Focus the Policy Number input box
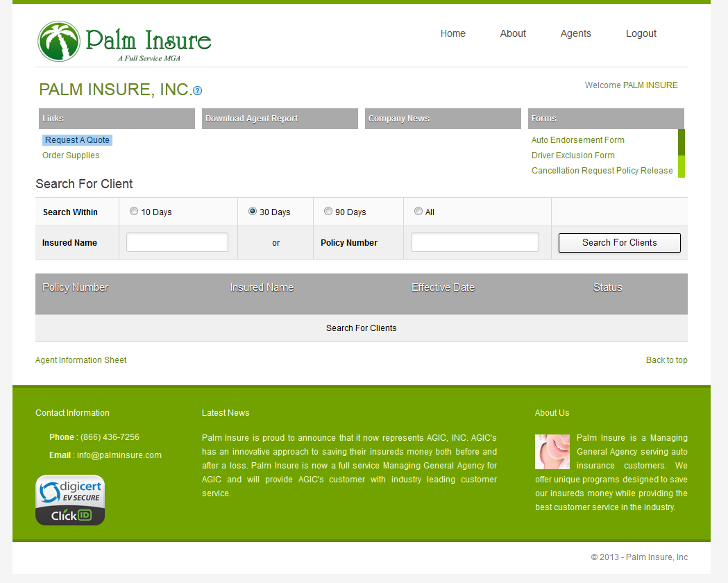728x583 pixels. 475,242
